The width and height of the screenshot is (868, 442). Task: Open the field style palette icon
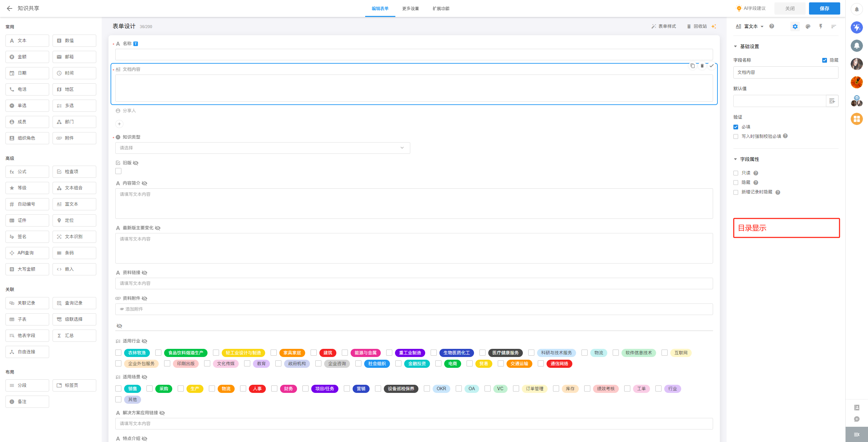808,26
